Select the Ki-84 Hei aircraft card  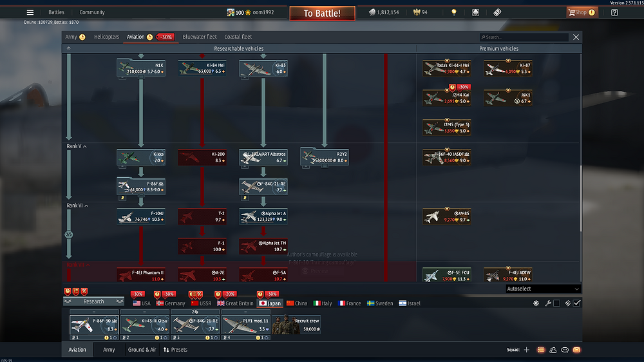[202, 68]
